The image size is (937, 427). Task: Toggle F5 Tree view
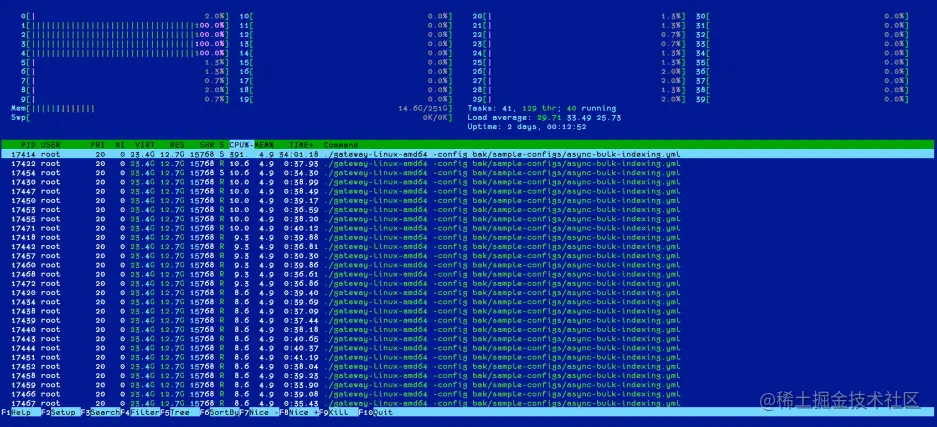(180, 413)
